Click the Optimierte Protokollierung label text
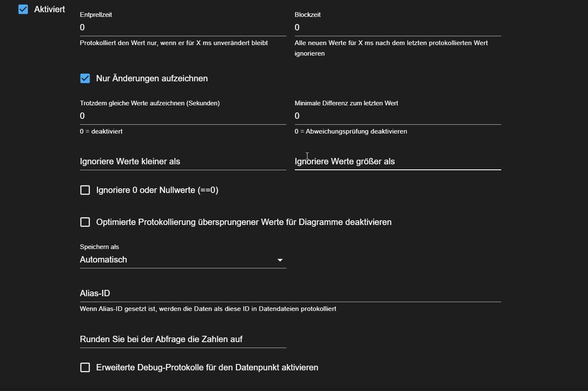Screen dimensions: 588x391 pyautogui.click(x=244, y=222)
